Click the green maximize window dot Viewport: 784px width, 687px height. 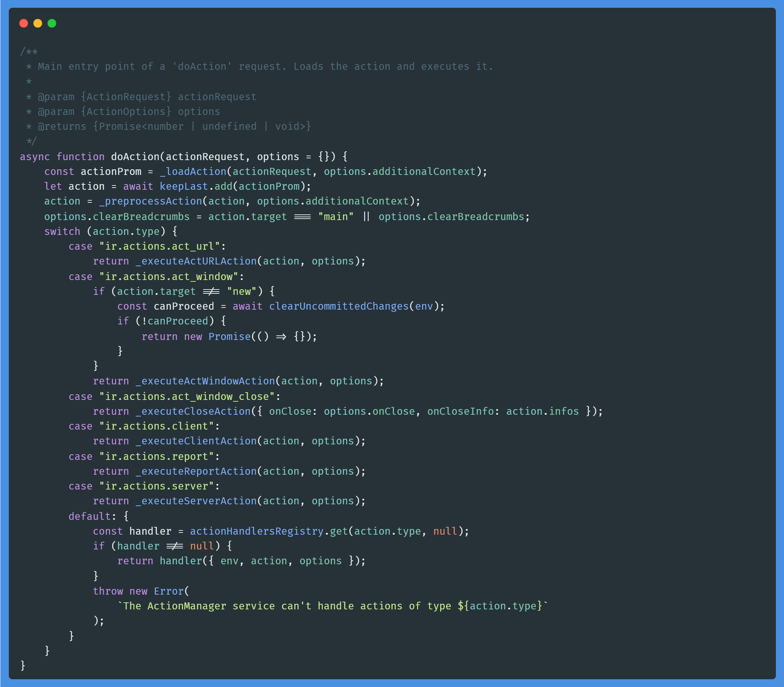coord(52,23)
